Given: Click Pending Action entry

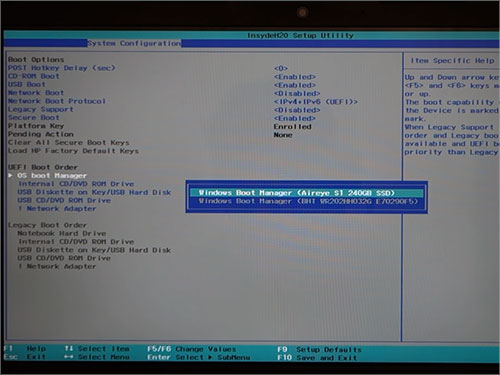Looking at the screenshot, I should [41, 134].
